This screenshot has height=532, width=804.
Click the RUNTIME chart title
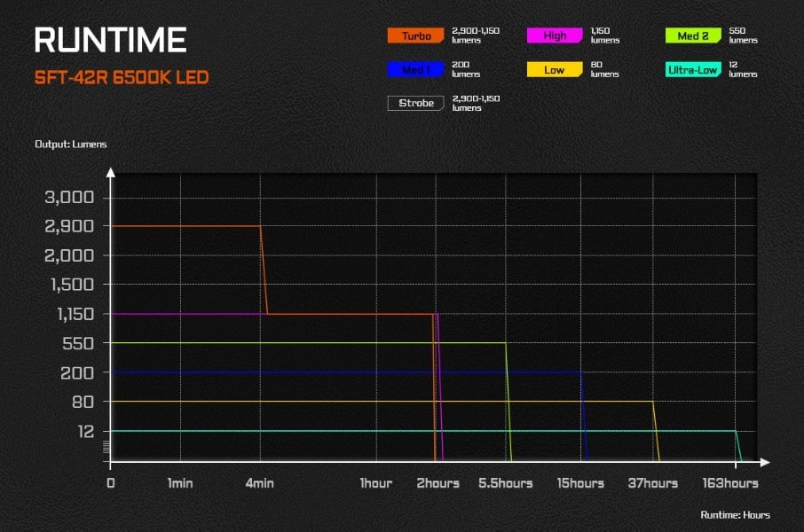click(110, 40)
